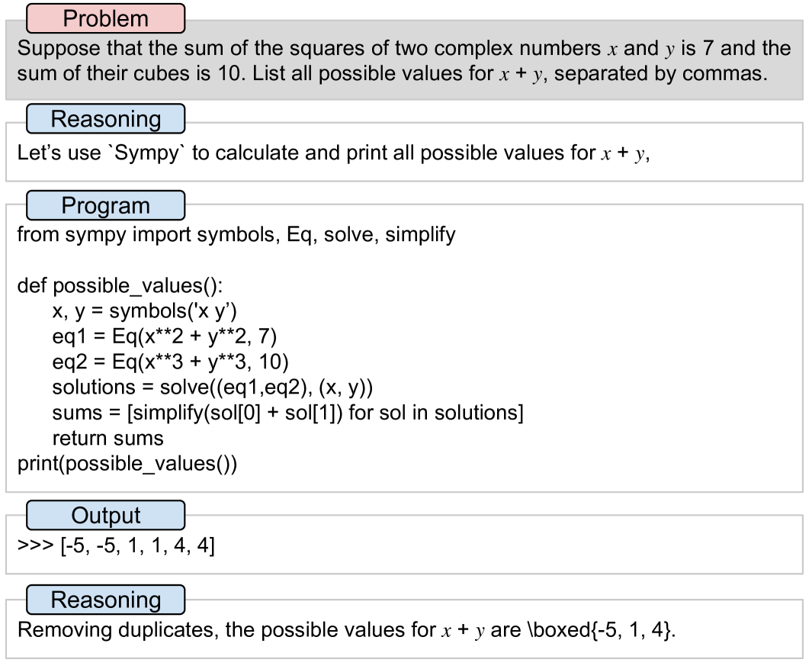Select the Program label

tap(106, 206)
